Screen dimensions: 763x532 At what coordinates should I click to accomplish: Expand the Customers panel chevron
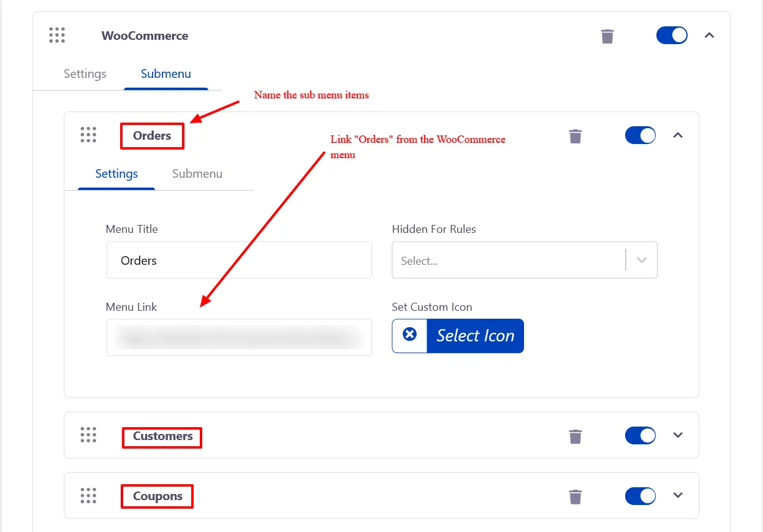(678, 435)
